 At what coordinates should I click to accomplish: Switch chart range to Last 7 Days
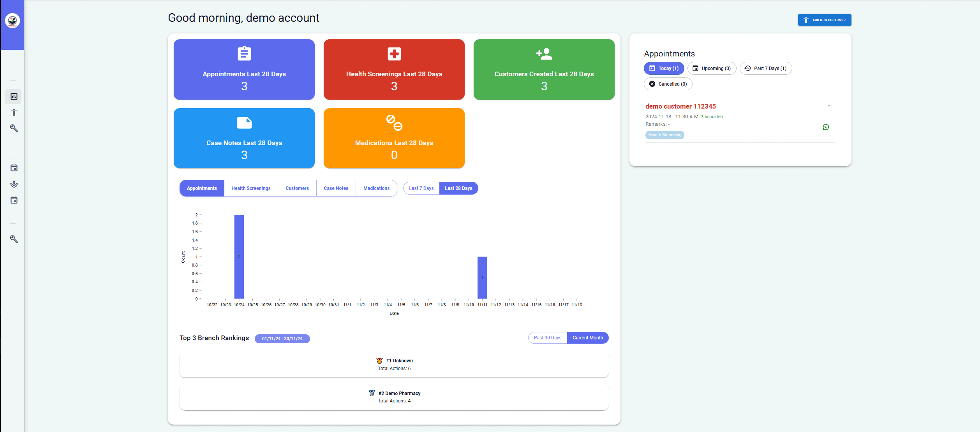421,188
